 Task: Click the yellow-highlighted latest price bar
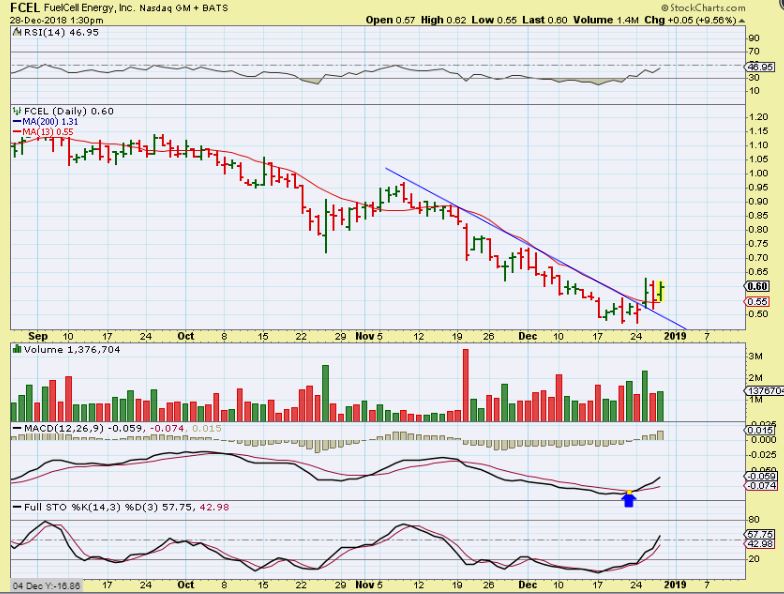pos(662,291)
